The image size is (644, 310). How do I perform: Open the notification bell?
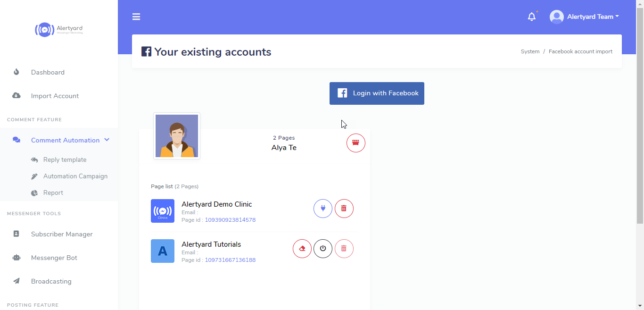tap(532, 17)
